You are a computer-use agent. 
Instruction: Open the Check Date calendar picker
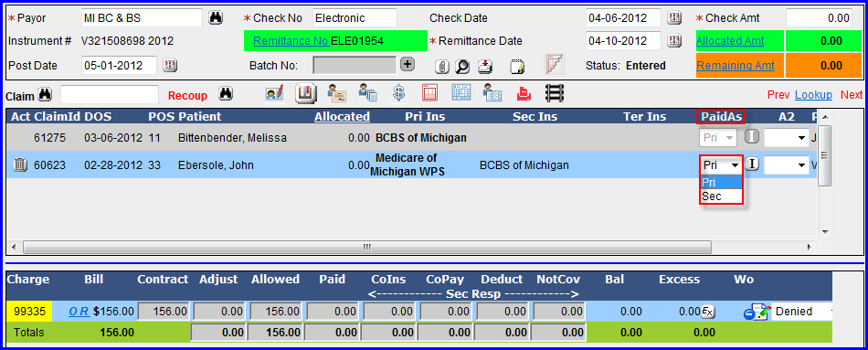click(x=673, y=17)
